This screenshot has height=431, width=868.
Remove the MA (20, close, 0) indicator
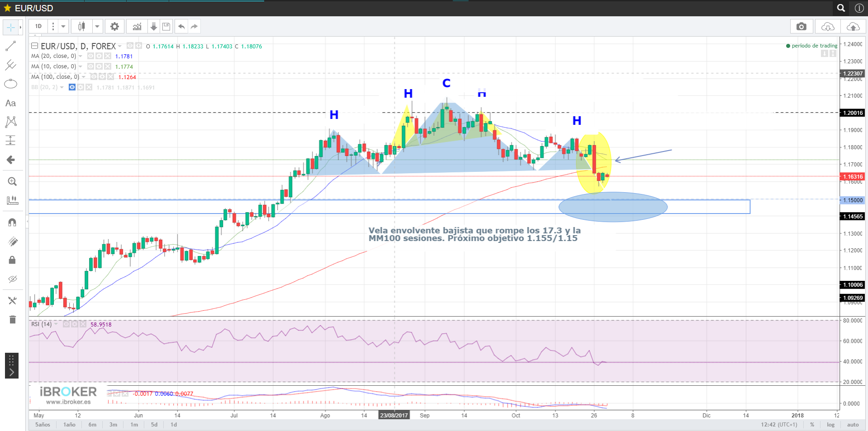[108, 56]
